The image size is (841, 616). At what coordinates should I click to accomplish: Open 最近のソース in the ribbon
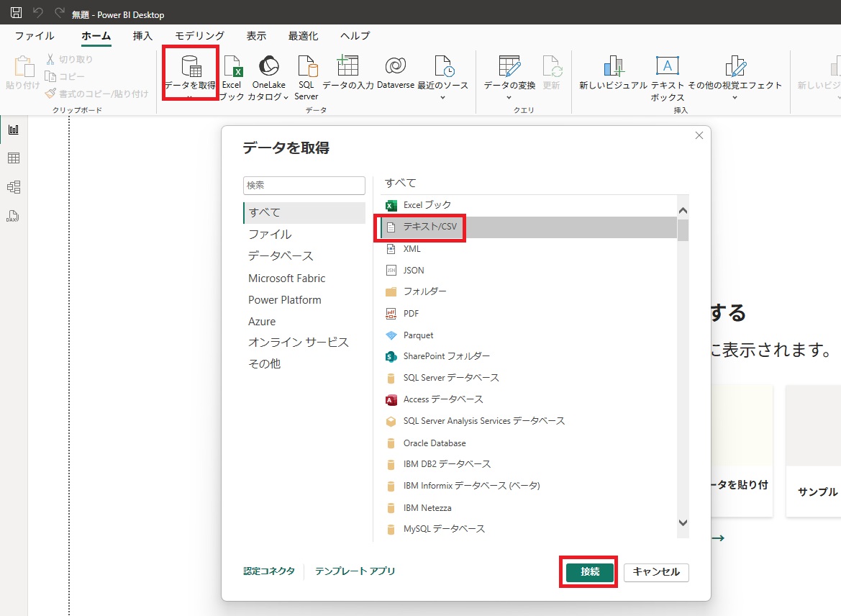[x=443, y=78]
